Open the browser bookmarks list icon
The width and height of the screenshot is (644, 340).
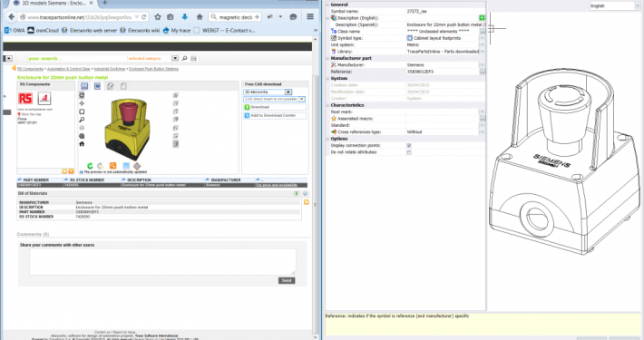pyautogui.click(x=171, y=17)
